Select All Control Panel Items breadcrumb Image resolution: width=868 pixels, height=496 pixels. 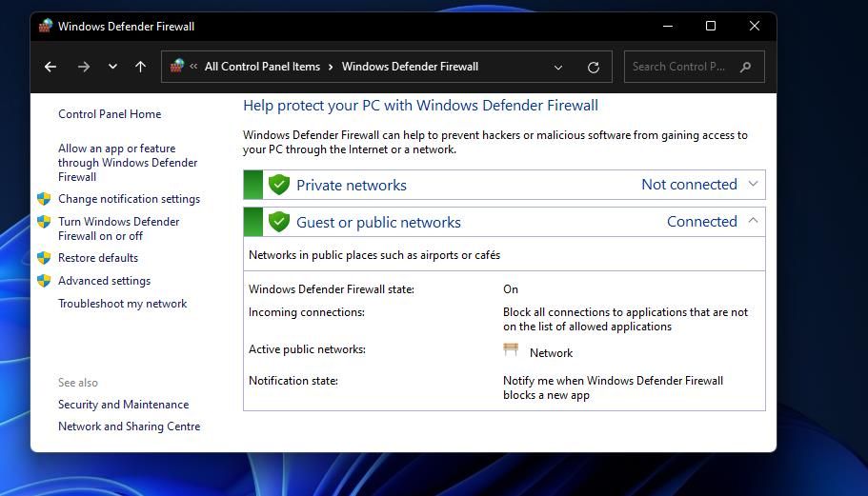click(x=262, y=67)
